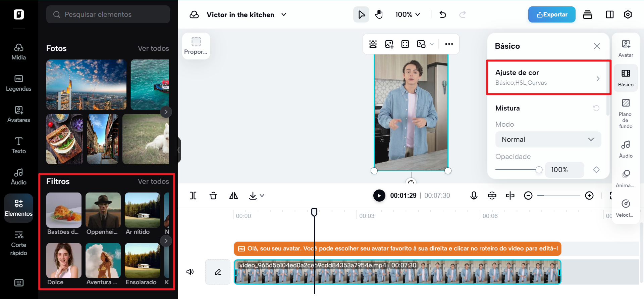Open the Propor... aspect ratio button
Screen dimensions: 644x299
pos(196,46)
